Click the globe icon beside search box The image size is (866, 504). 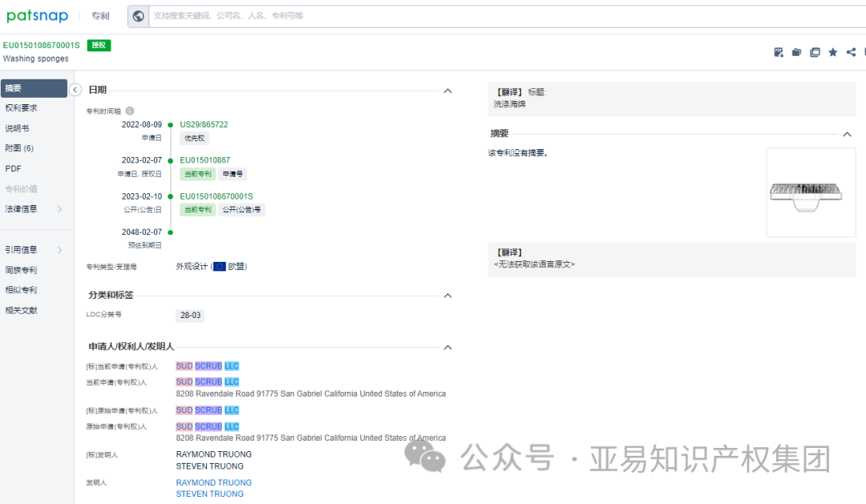(139, 16)
